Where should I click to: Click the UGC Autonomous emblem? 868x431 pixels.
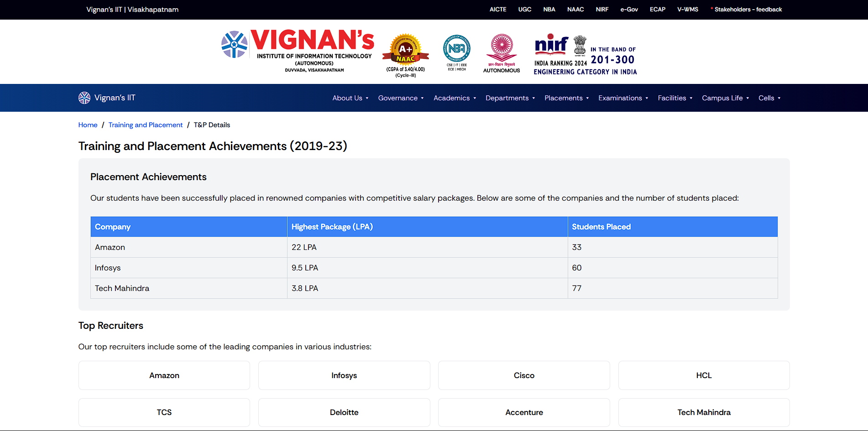(x=502, y=53)
